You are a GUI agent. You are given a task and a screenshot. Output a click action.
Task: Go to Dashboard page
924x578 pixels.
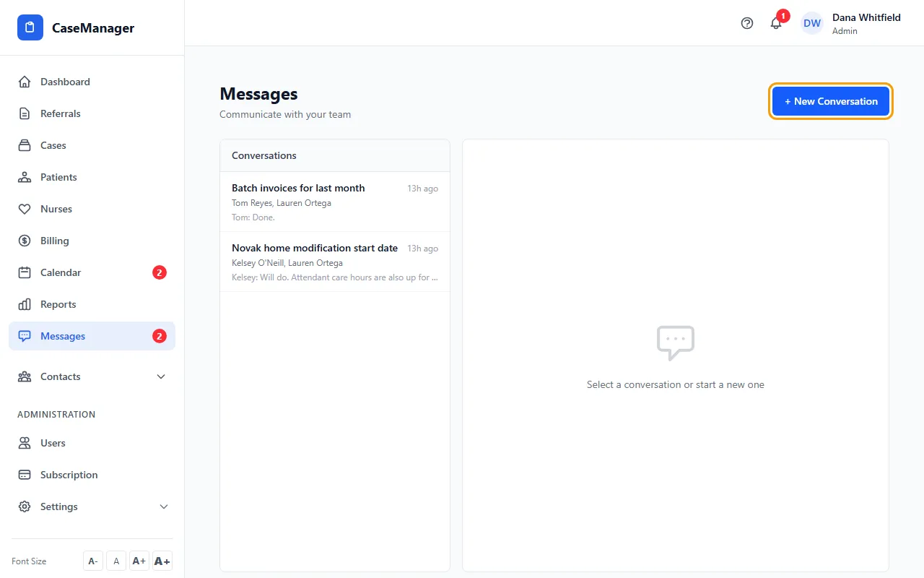click(x=92, y=82)
